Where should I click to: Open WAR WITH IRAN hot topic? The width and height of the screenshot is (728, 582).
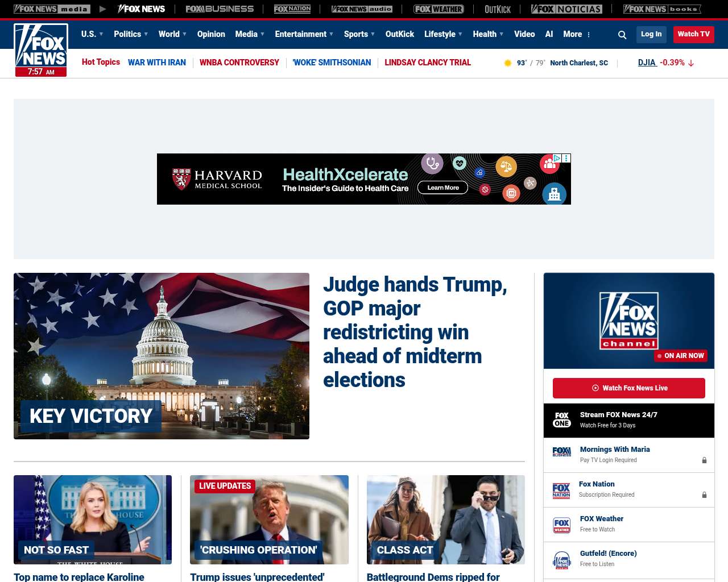point(157,63)
